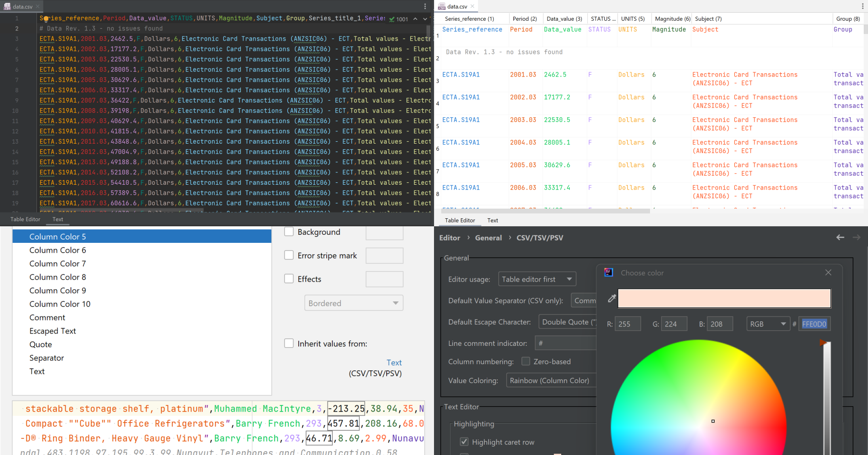
Task: Open the three-dot menu in light table editor
Action: click(x=863, y=7)
